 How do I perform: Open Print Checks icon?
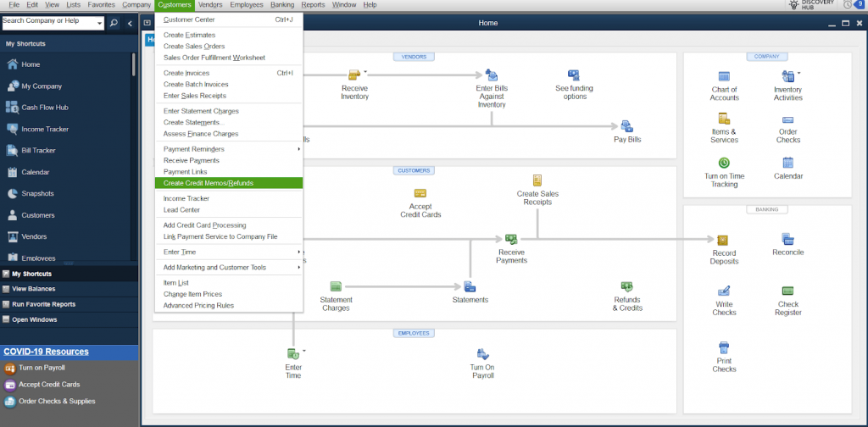coord(724,348)
